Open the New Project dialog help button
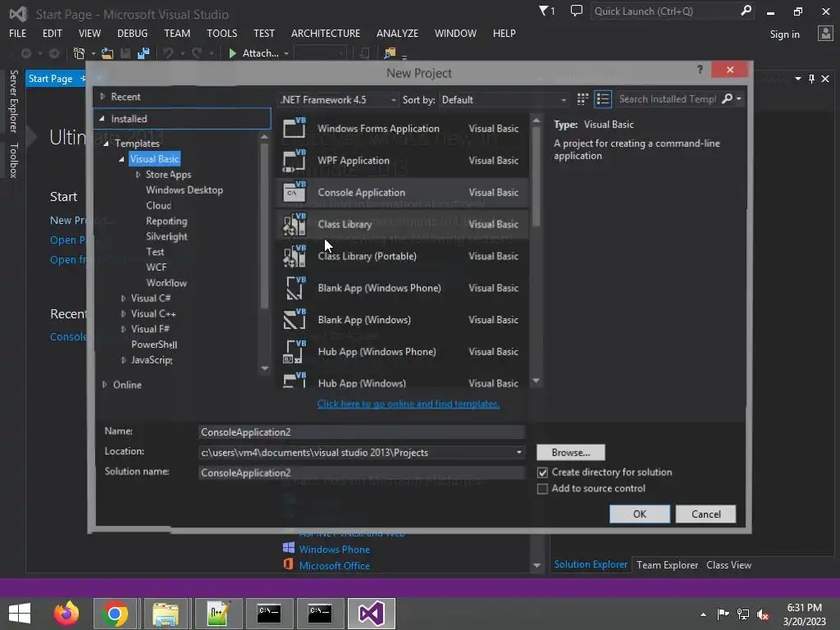Screen dimensions: 840x630 tap(700, 70)
